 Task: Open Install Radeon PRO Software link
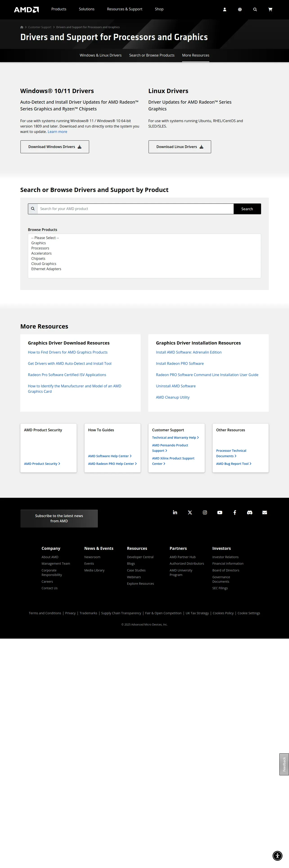point(180,363)
